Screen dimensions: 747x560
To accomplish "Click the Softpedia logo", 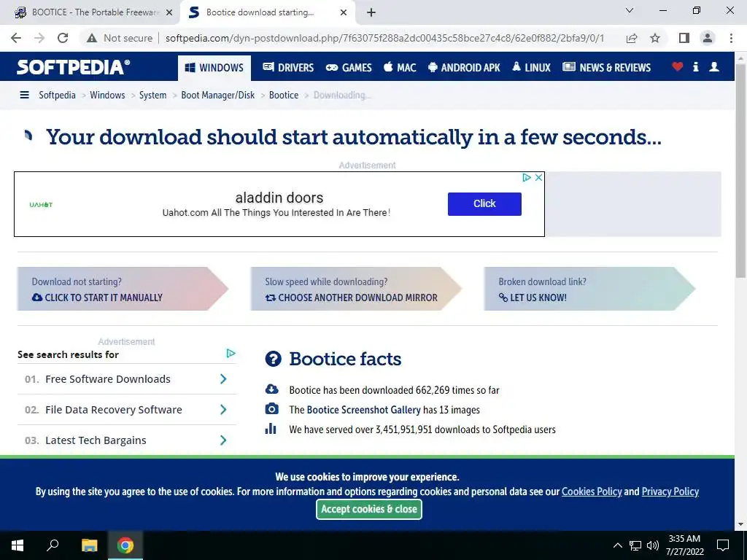I will (73, 67).
